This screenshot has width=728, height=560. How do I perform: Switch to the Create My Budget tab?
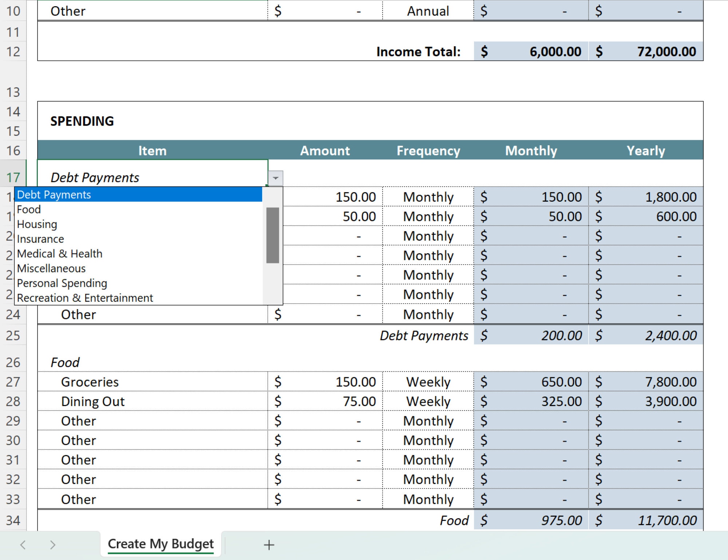coord(160,544)
